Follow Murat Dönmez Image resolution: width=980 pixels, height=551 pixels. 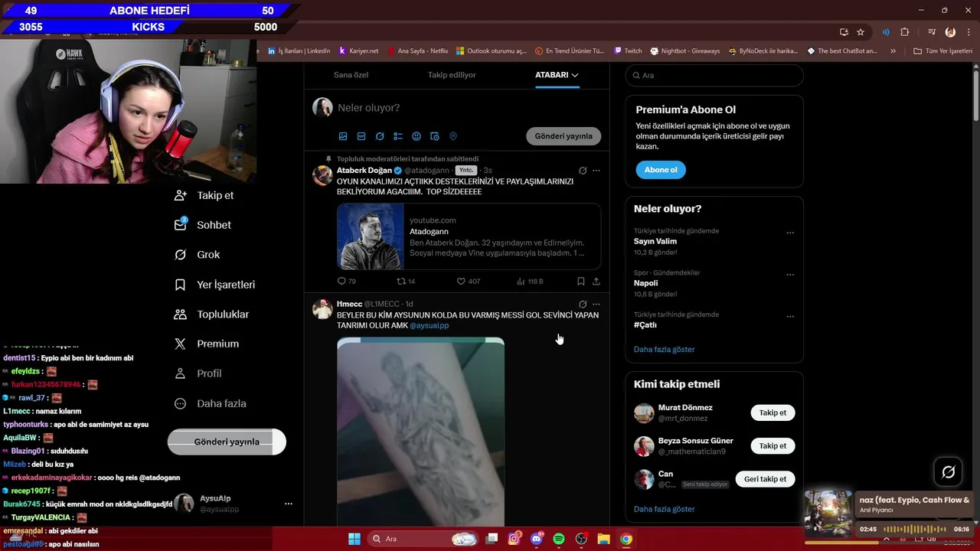(773, 412)
